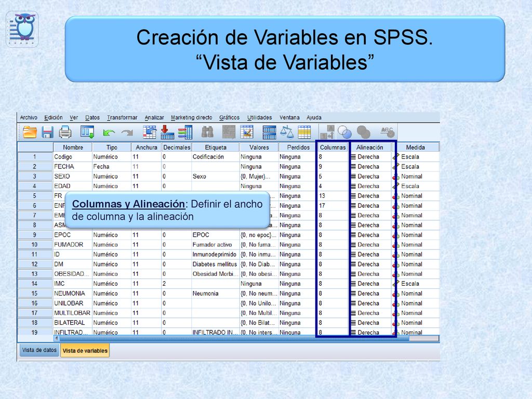The width and height of the screenshot is (532, 399).
Task: Click the MULTILOBAR variable name cell
Action: tap(73, 313)
